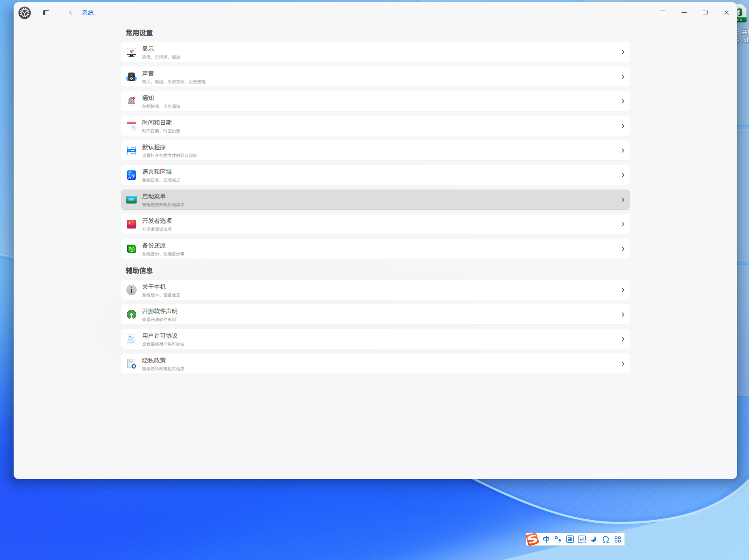Expand the 通知 row chevron
Image resolution: width=749 pixels, height=560 pixels.
click(623, 101)
